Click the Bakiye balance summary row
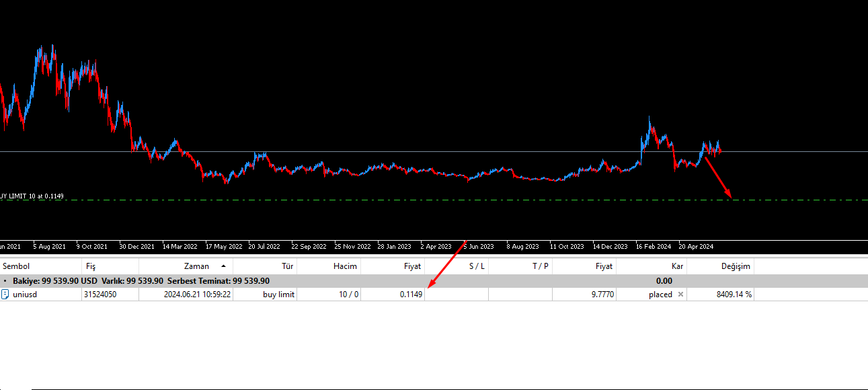Screen dimensions: 868x390 click(x=434, y=281)
